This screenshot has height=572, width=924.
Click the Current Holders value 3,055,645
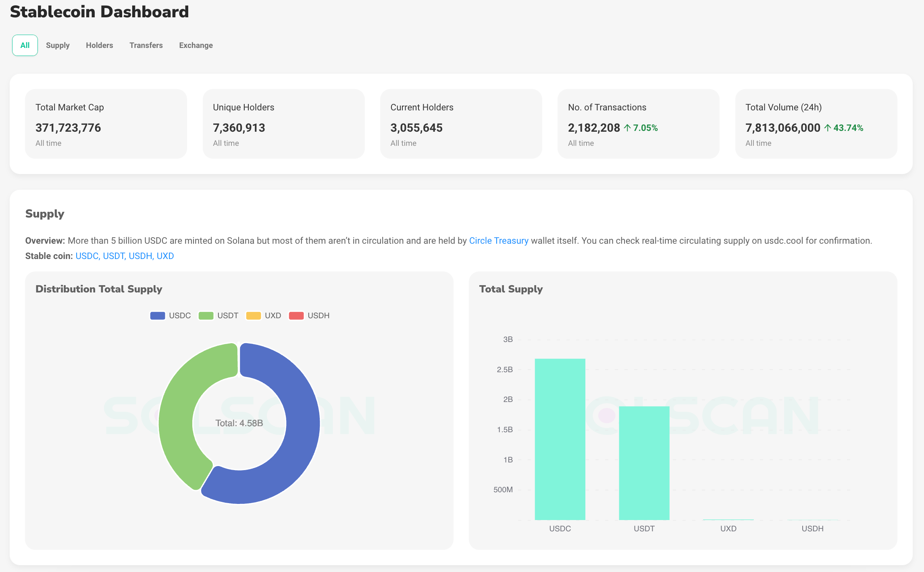click(x=416, y=128)
